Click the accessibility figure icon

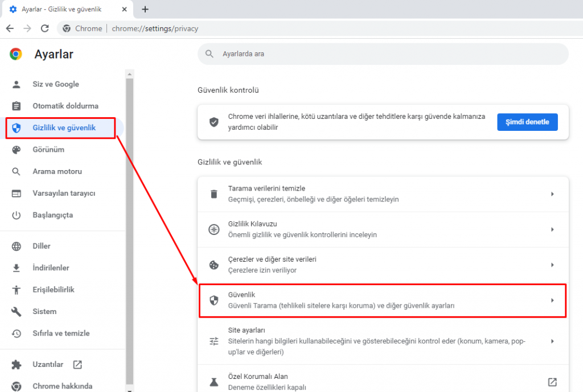[x=17, y=290]
